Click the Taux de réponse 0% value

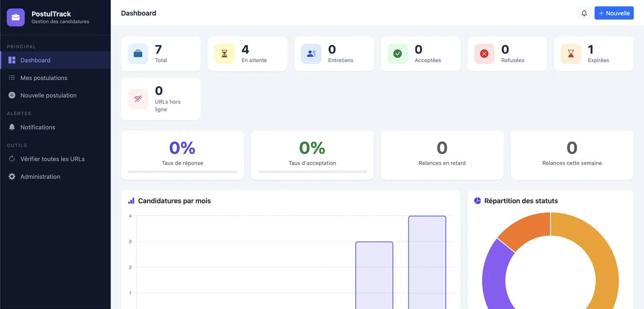click(x=182, y=148)
